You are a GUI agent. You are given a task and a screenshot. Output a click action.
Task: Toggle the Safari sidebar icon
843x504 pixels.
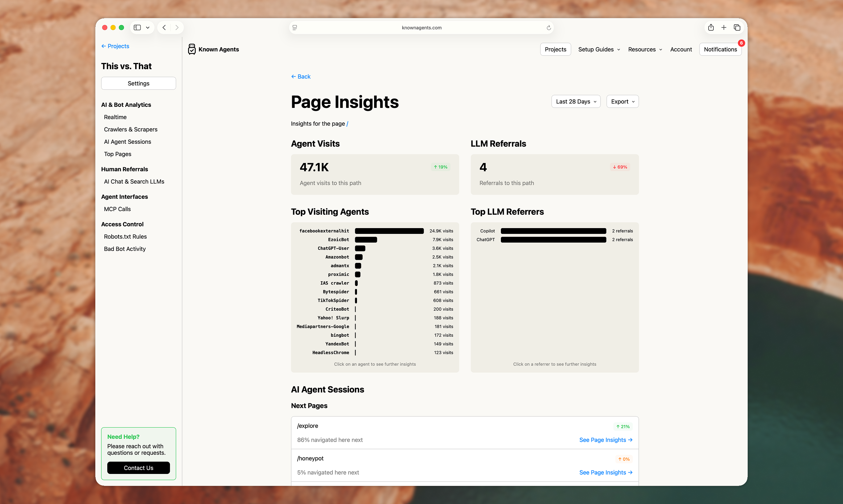click(137, 28)
